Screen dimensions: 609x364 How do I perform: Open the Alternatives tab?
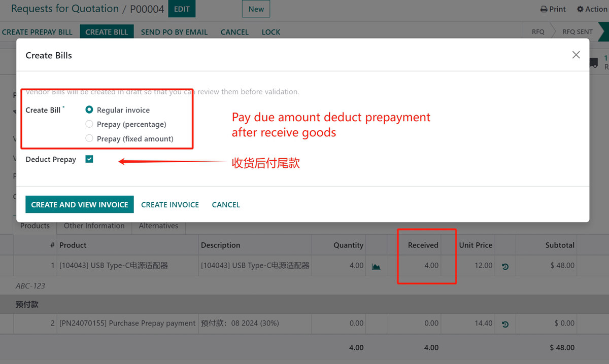158,226
